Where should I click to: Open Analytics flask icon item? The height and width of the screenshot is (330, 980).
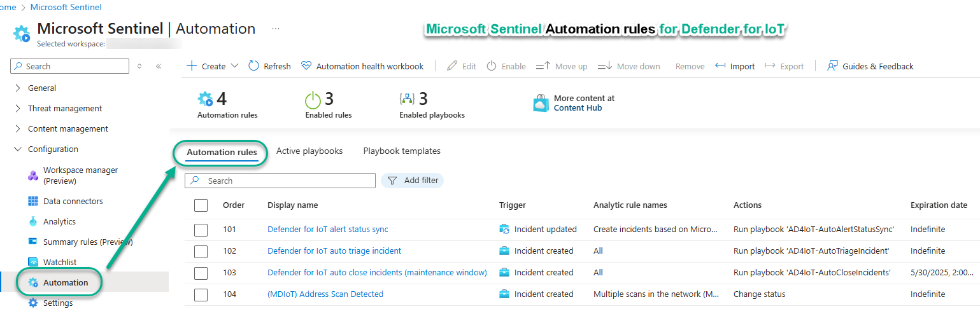pos(33,221)
